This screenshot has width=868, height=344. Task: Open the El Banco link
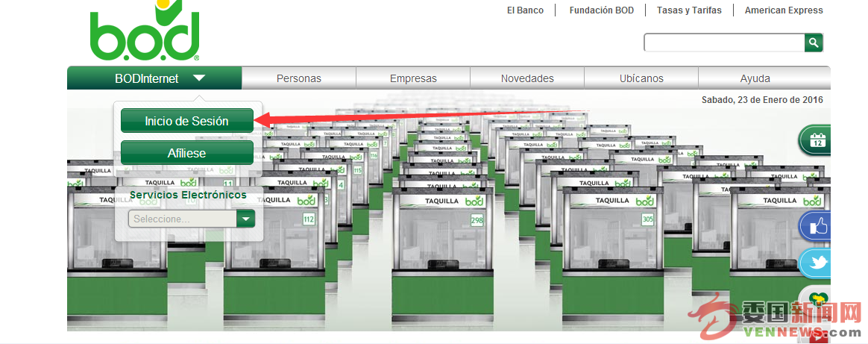tap(525, 10)
